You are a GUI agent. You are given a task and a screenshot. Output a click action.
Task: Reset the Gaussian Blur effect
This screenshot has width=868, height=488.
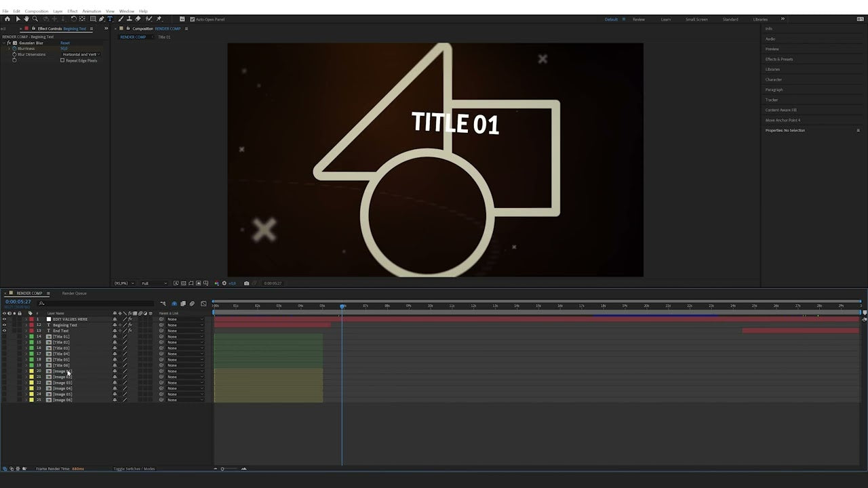coord(65,43)
